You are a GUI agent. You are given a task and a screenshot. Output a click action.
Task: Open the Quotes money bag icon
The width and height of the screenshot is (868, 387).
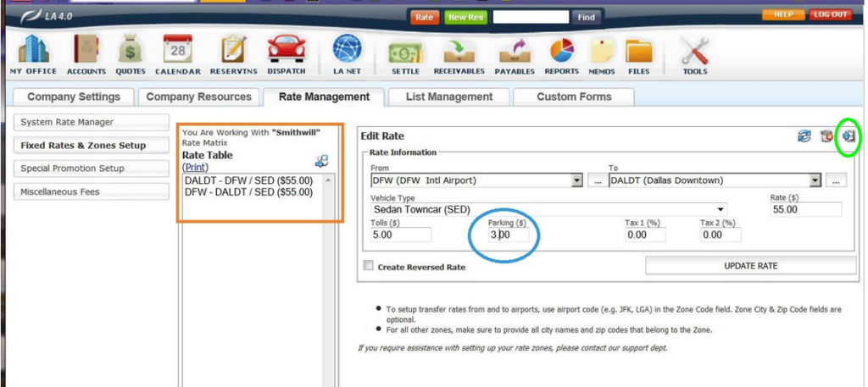131,51
